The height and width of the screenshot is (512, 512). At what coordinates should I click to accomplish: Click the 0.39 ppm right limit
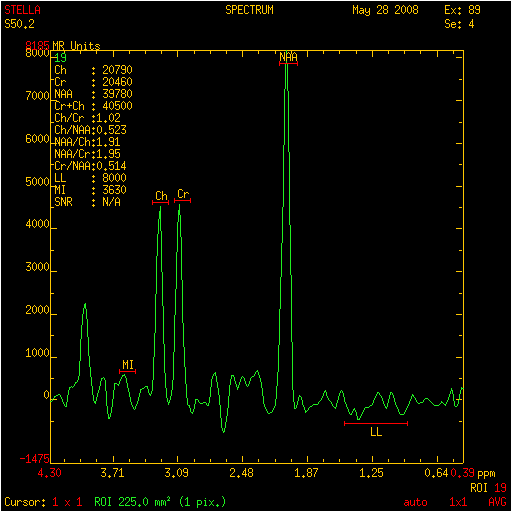click(462, 473)
